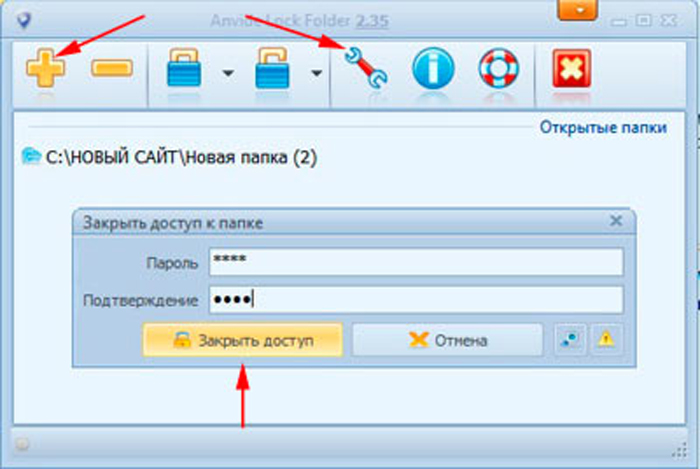Close the Закрыть доступ к папке dialog

pos(616,221)
